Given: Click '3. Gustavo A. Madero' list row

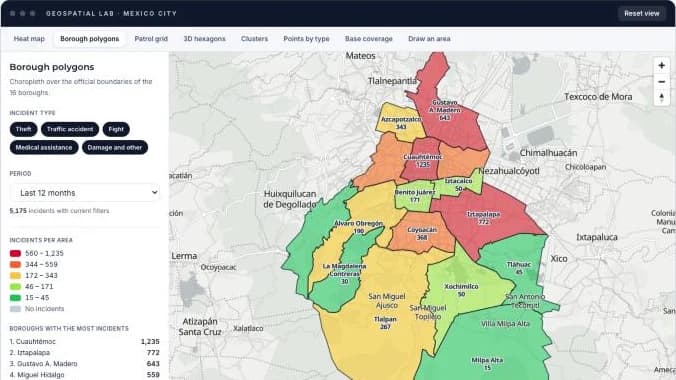Looking at the screenshot, I should point(84,364).
